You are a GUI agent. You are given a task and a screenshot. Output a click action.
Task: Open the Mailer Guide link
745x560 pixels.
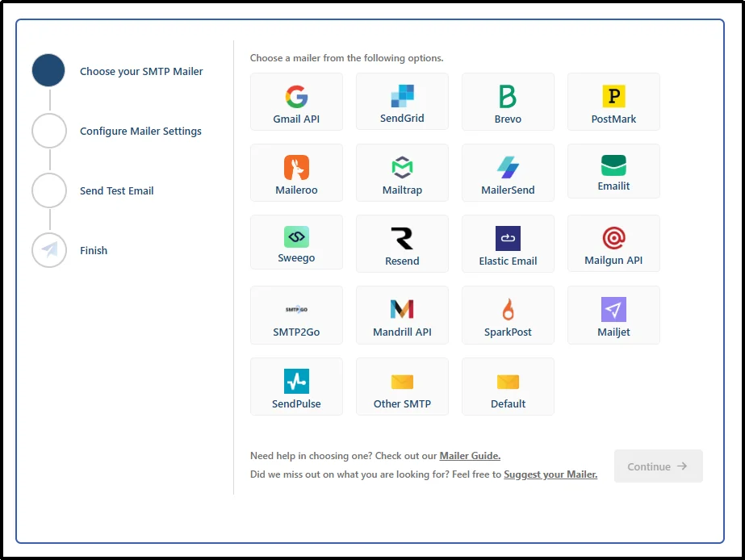coord(470,456)
